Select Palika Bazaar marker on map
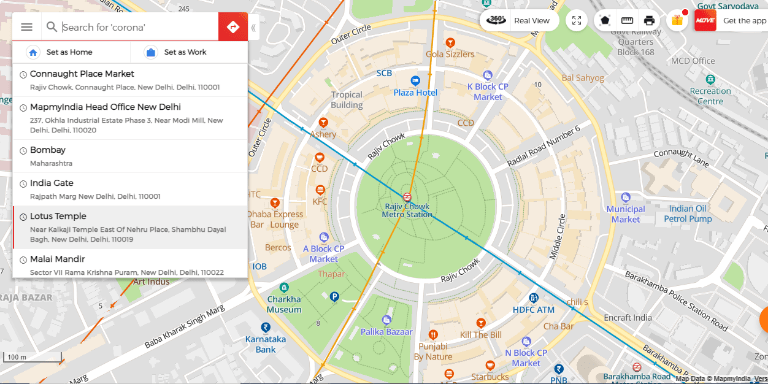The height and width of the screenshot is (384, 768). click(x=386, y=320)
